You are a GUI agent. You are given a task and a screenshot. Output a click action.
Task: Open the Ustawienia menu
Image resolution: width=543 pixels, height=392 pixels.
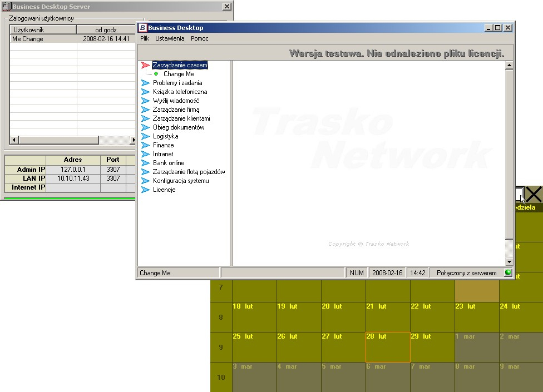click(170, 38)
